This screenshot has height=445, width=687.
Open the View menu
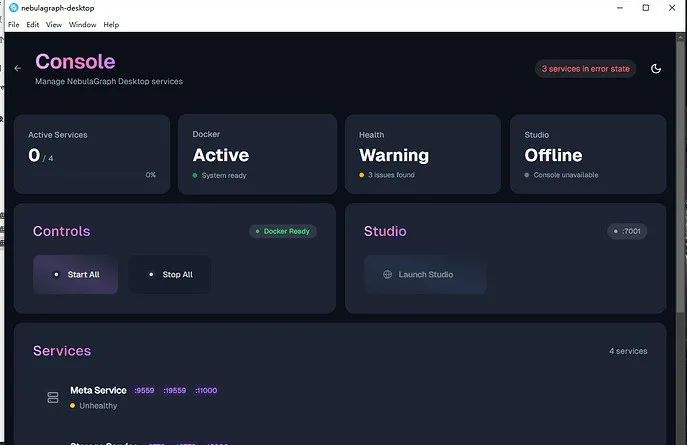pyautogui.click(x=54, y=25)
